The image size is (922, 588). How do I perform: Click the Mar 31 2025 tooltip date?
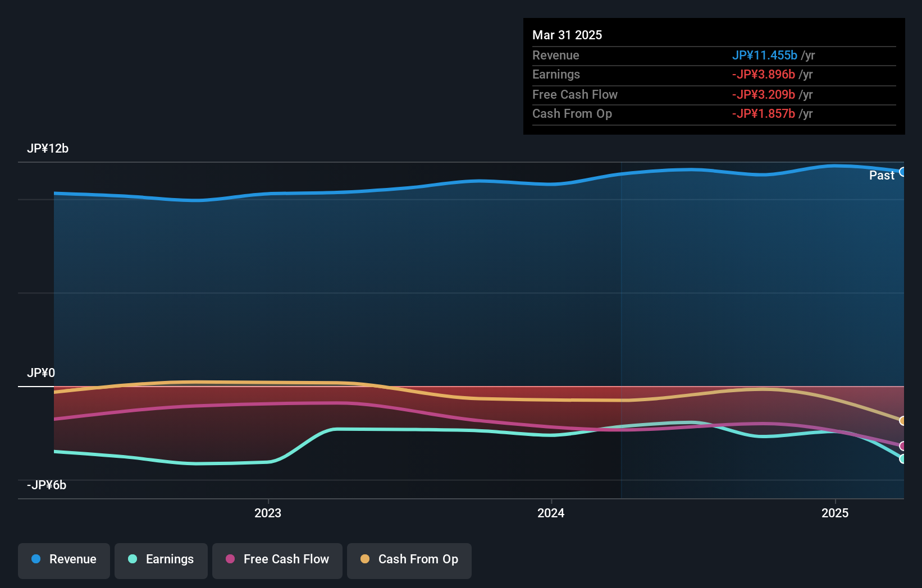click(567, 35)
